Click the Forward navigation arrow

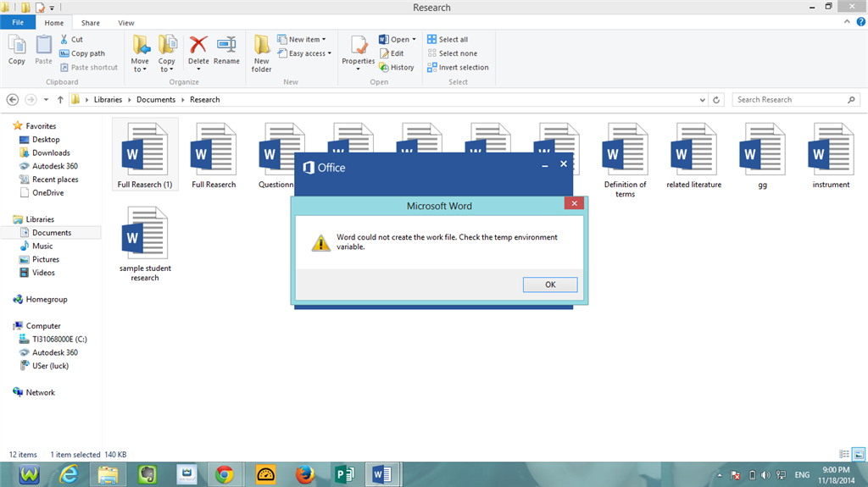pos(31,100)
